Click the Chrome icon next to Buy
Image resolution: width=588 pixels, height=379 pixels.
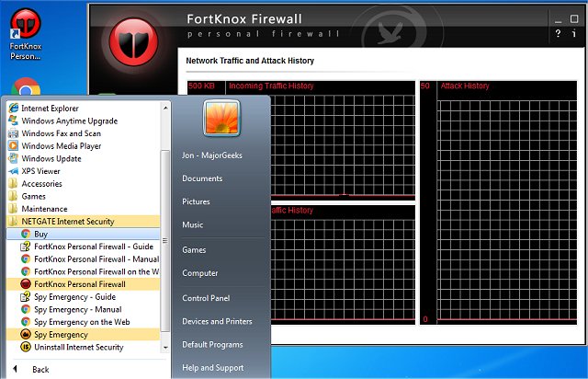tap(26, 234)
